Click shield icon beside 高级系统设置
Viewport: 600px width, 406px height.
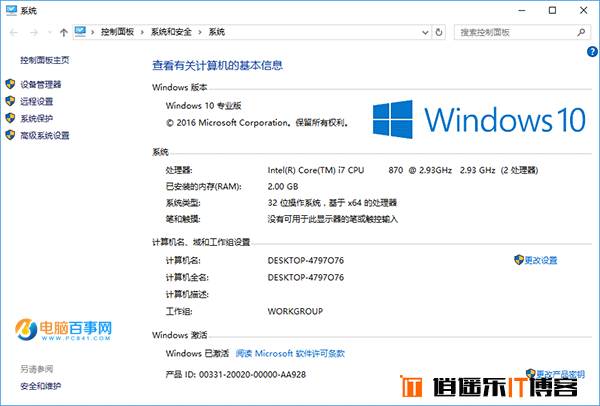tap(10, 135)
